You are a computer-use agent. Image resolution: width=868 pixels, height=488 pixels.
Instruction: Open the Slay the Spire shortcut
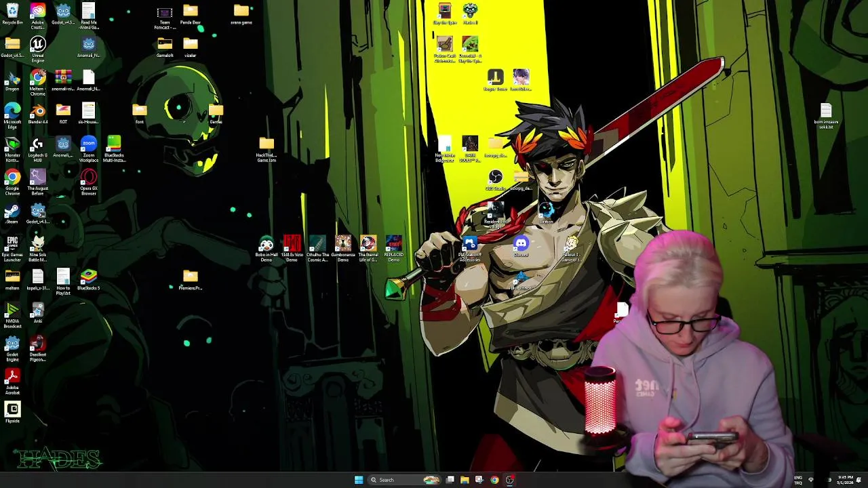coord(445,14)
